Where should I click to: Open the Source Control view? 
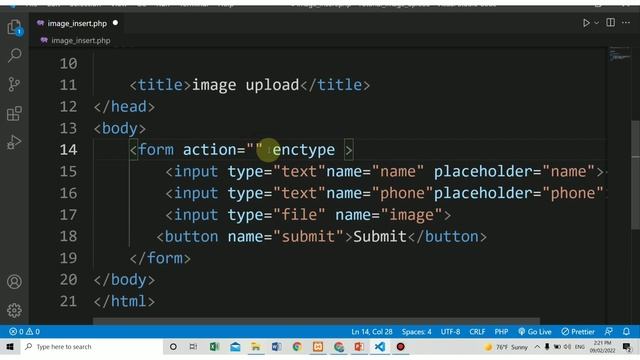click(x=14, y=84)
